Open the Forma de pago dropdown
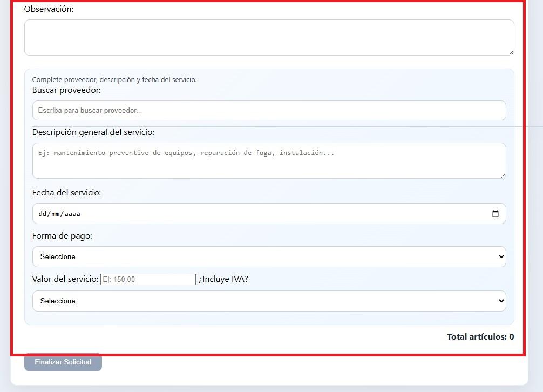543x392 pixels. click(269, 256)
